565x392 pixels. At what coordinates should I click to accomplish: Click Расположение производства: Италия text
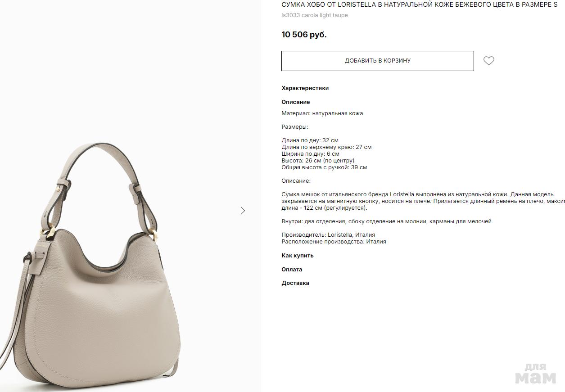pos(334,242)
